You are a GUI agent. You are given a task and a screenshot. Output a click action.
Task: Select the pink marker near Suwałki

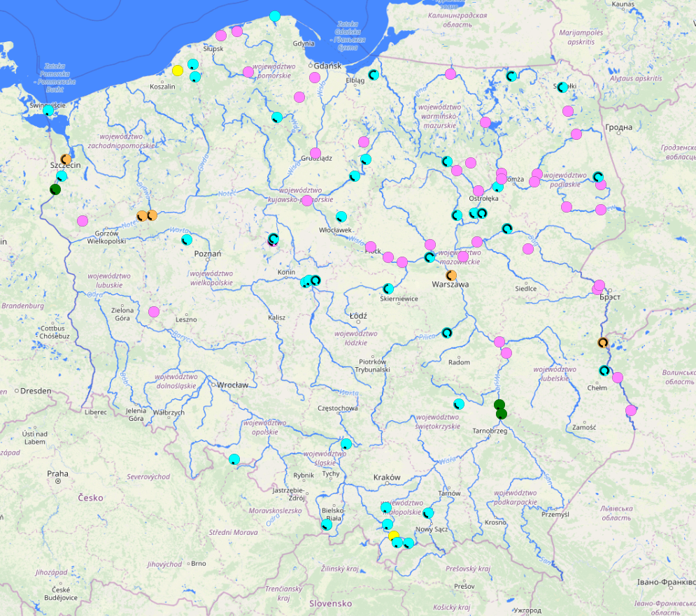tap(569, 110)
